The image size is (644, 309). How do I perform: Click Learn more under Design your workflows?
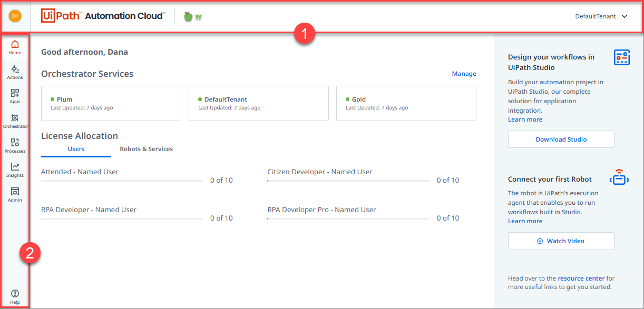pos(525,119)
